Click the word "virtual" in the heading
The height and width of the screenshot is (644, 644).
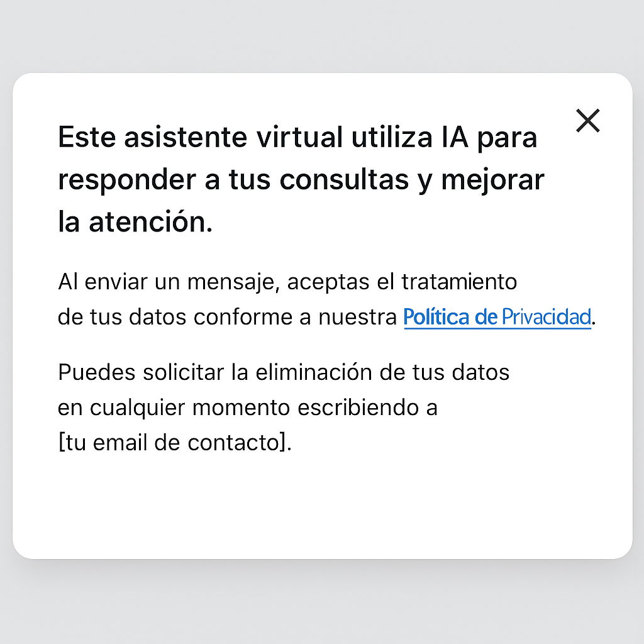click(x=299, y=137)
